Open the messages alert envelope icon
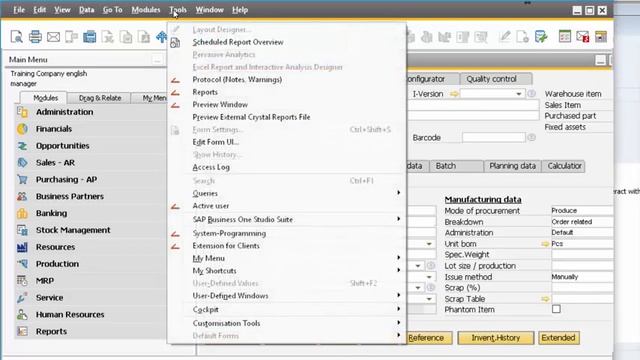Viewport: 640px width, 360px height. (x=583, y=37)
